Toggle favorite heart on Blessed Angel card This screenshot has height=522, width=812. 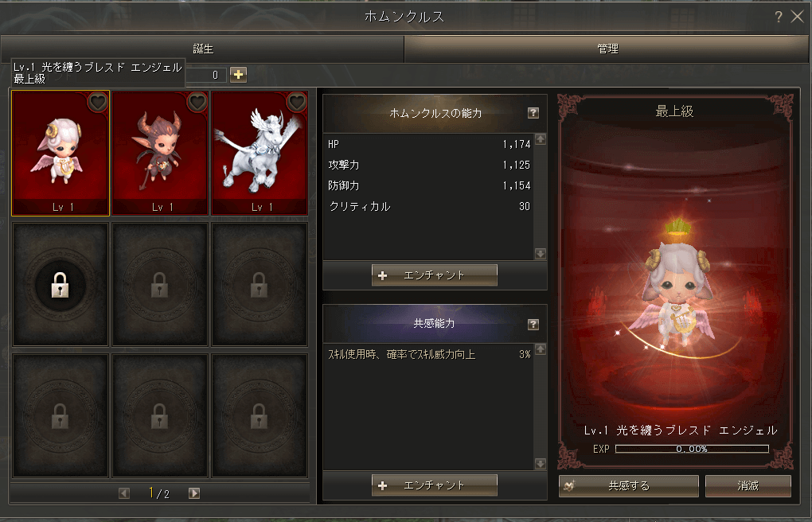(98, 102)
